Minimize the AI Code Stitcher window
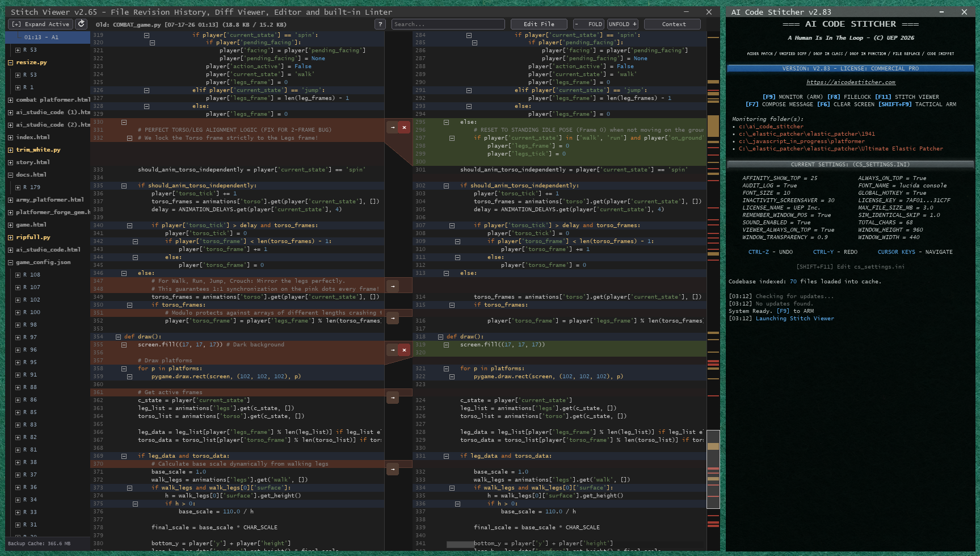The width and height of the screenshot is (980, 556). coord(941,11)
